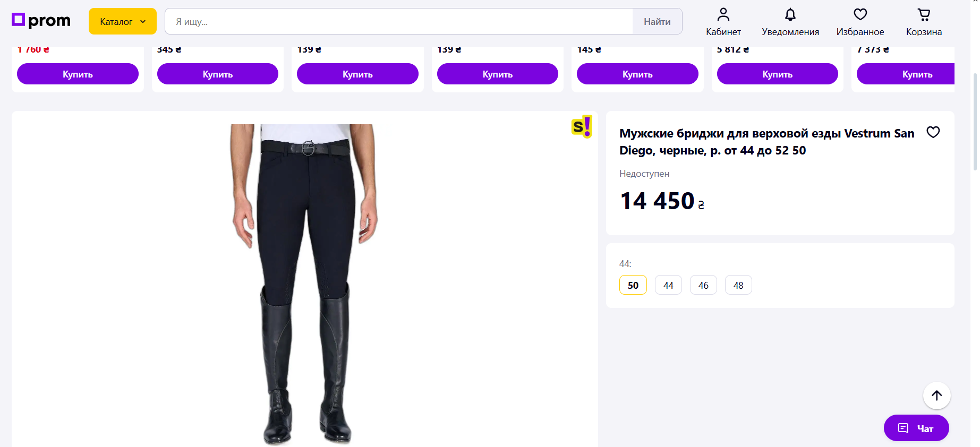Open Избранное heart icon in header

pyautogui.click(x=860, y=14)
